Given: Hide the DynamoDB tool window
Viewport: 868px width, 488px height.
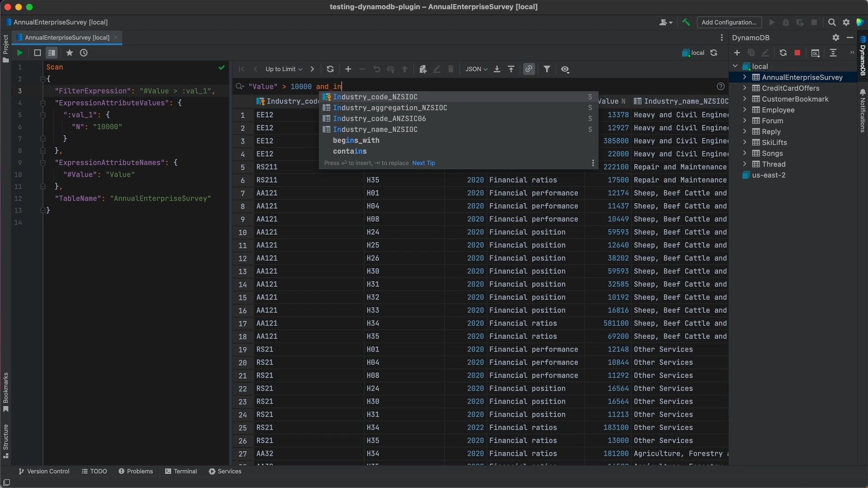Looking at the screenshot, I should click(850, 38).
